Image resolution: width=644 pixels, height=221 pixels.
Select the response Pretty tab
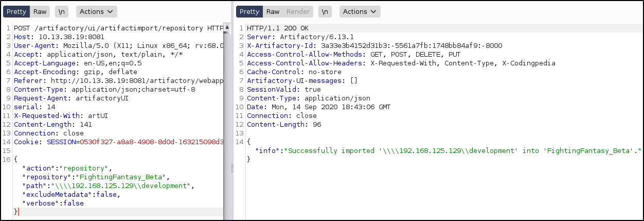(x=249, y=11)
